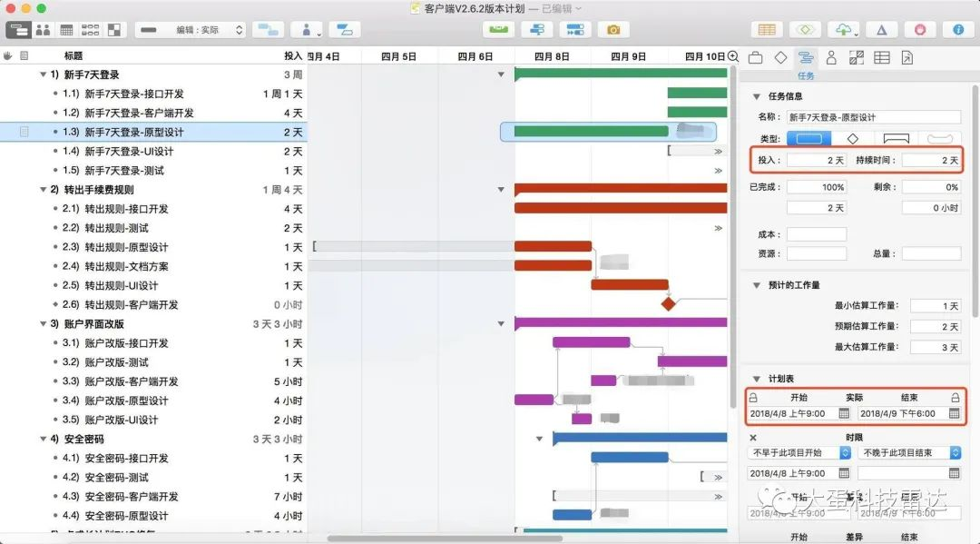This screenshot has height=544, width=980.
Task: Collapse the 计划表 section
Action: (757, 379)
